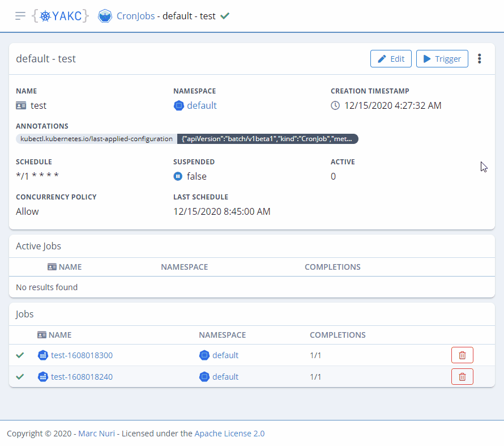Image resolution: width=504 pixels, height=446 pixels.
Task: Edit the test CronJob
Action: coord(391,59)
